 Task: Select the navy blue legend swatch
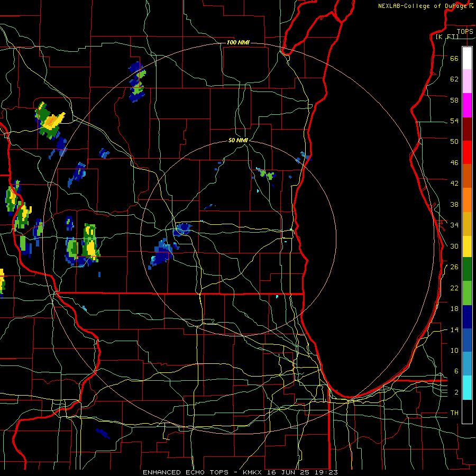click(467, 317)
